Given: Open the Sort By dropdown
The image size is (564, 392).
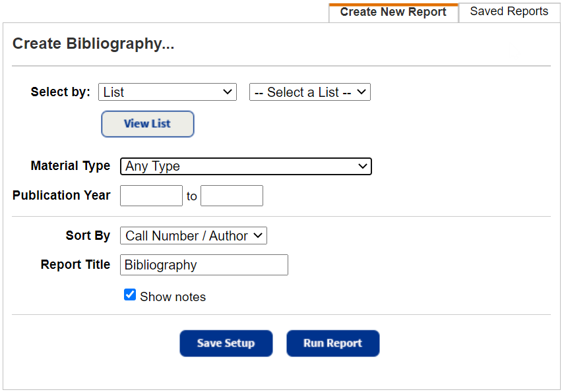Looking at the screenshot, I should pos(193,235).
